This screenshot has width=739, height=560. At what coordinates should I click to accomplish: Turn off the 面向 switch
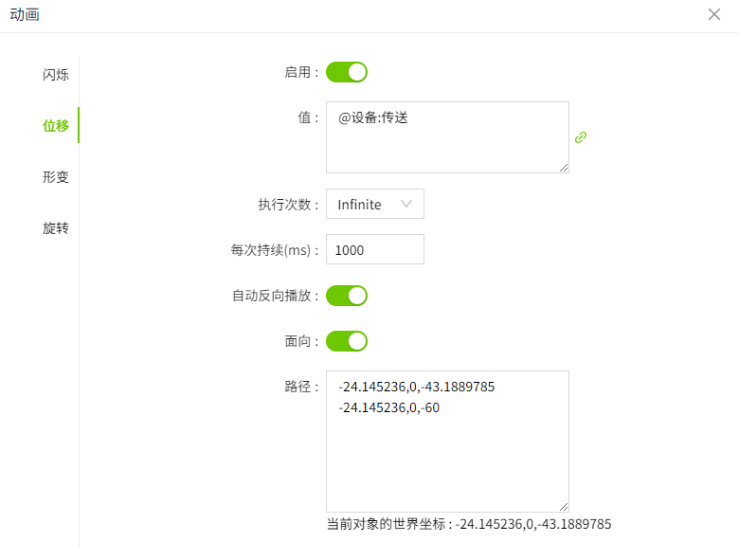tap(347, 341)
